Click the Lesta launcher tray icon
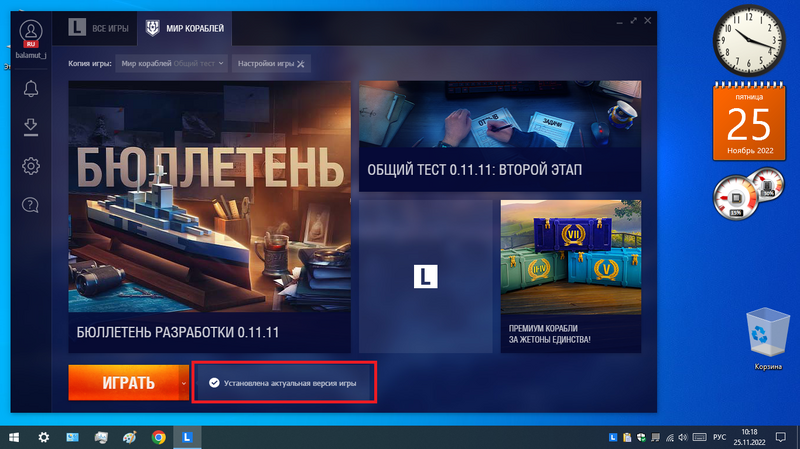The image size is (800, 449). (x=613, y=437)
